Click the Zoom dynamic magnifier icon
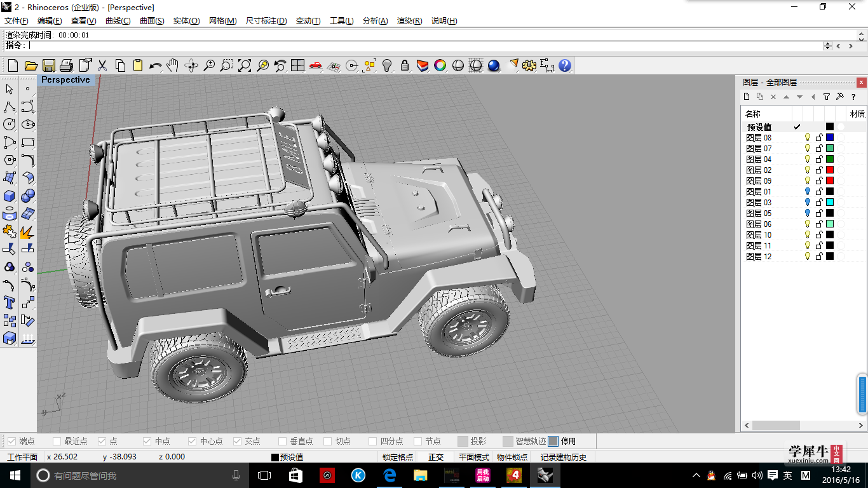Image resolution: width=868 pixels, height=488 pixels. (209, 65)
